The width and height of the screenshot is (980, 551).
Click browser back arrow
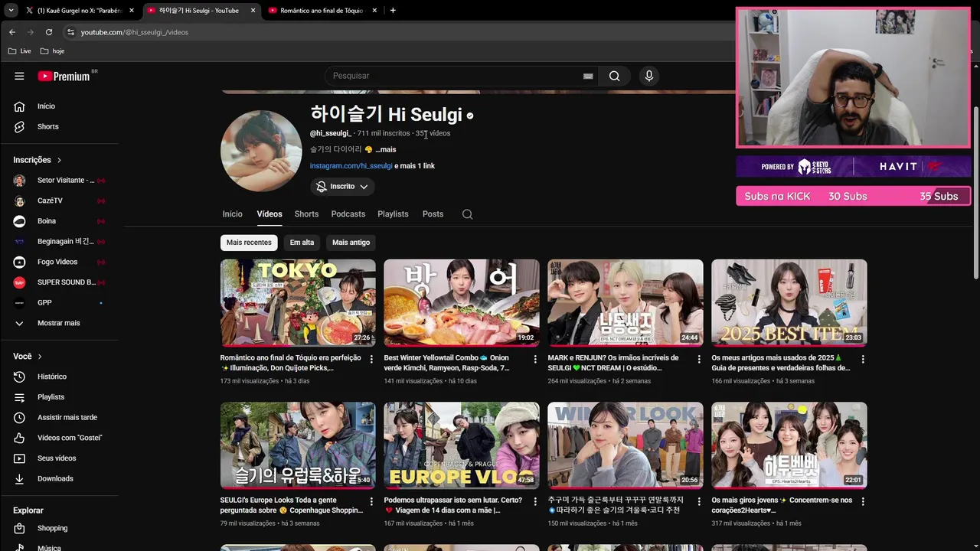(12, 32)
